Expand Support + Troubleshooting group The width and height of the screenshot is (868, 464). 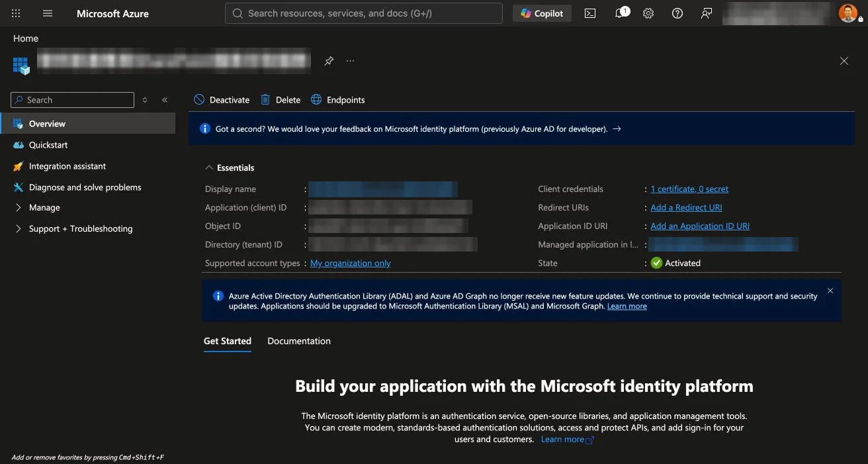[x=18, y=229]
